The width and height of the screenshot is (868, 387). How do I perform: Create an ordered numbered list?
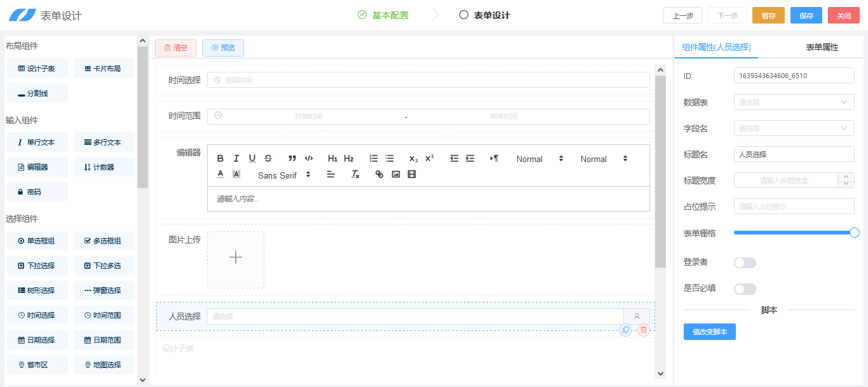pyautogui.click(x=374, y=159)
